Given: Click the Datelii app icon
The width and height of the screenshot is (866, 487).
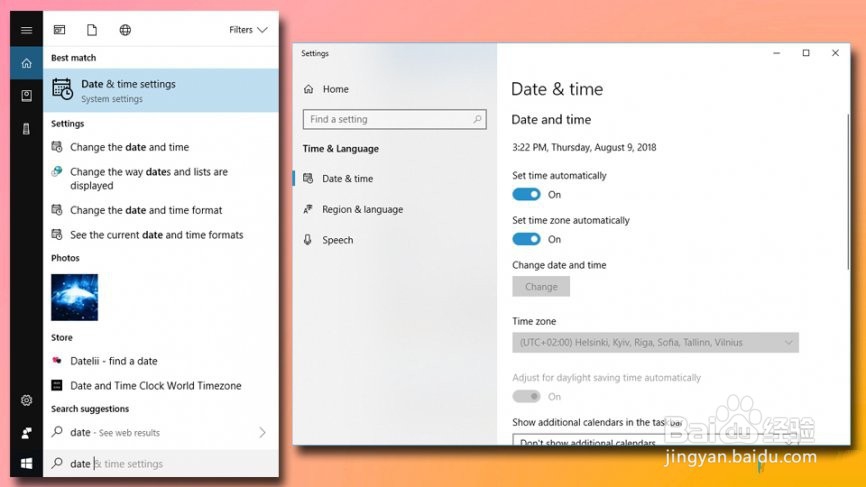Looking at the screenshot, I should click(x=57, y=361).
